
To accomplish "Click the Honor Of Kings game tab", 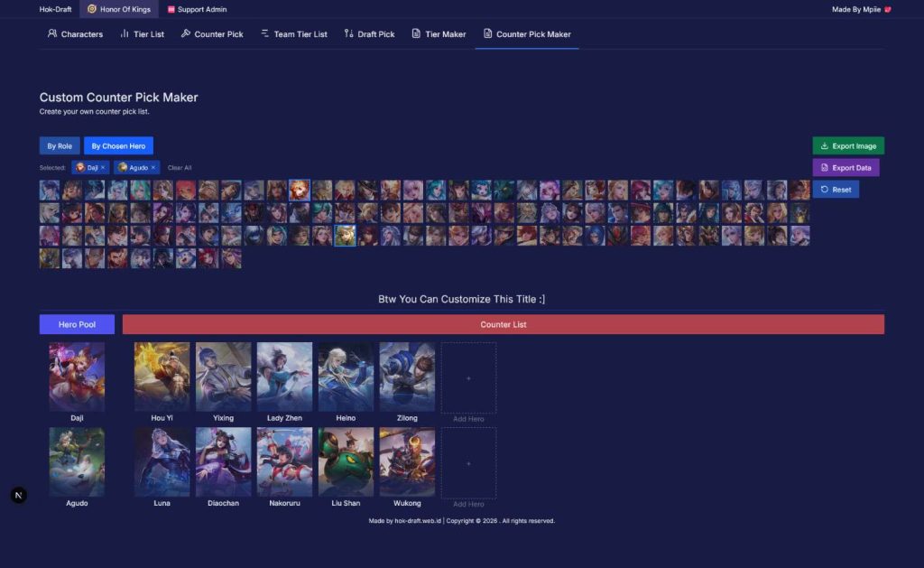I will coord(119,9).
